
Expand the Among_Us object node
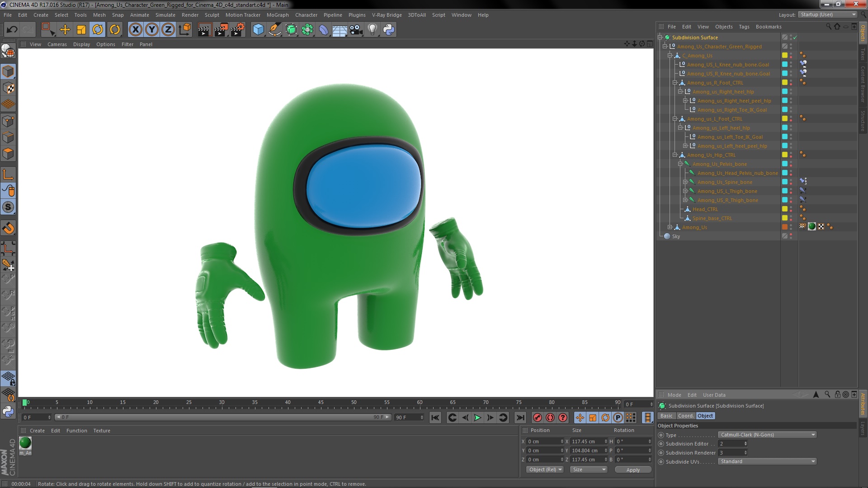point(670,227)
